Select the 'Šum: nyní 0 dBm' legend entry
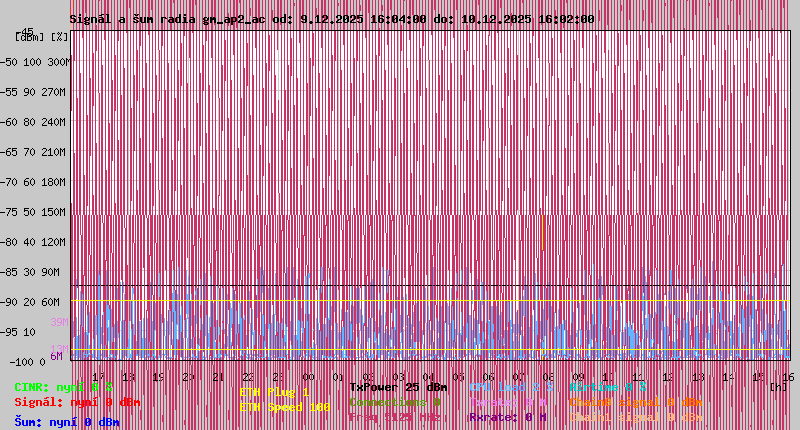Image resolution: width=800 pixels, height=430 pixels. (x=67, y=422)
